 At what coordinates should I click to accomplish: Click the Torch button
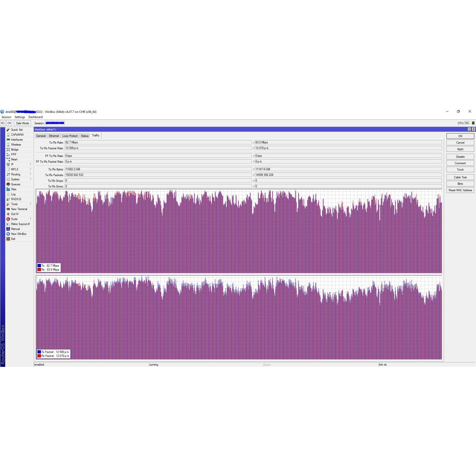(460, 170)
